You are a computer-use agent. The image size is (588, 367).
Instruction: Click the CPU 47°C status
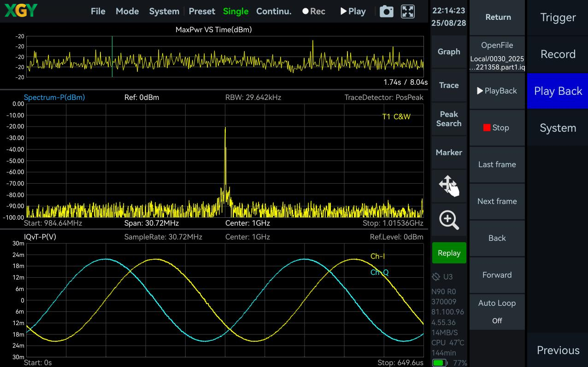point(447,343)
